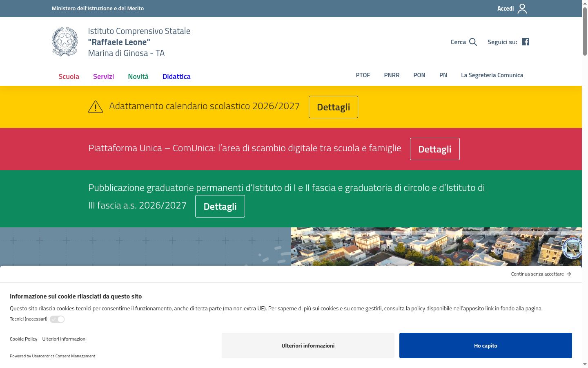Open the Didattica menu
Viewport: 588px width, 368px height.
(176, 76)
